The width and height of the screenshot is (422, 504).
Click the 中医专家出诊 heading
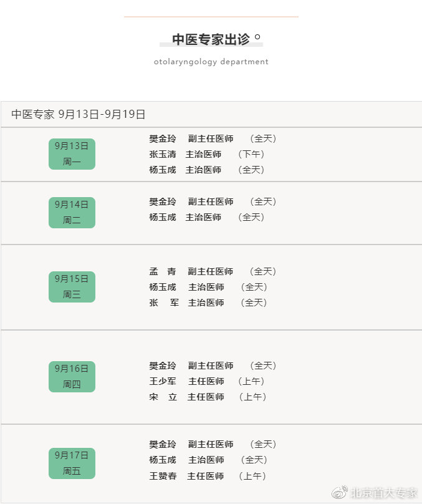point(211,39)
